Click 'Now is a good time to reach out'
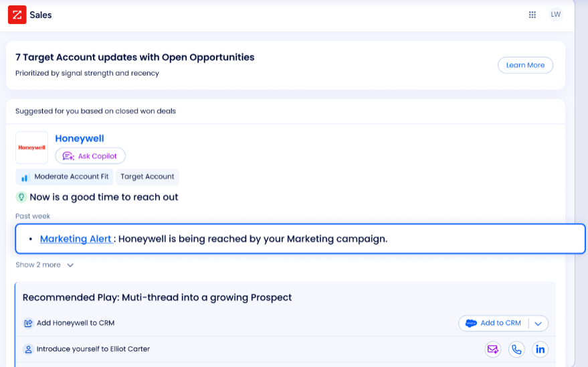The width and height of the screenshot is (588, 367). point(104,198)
